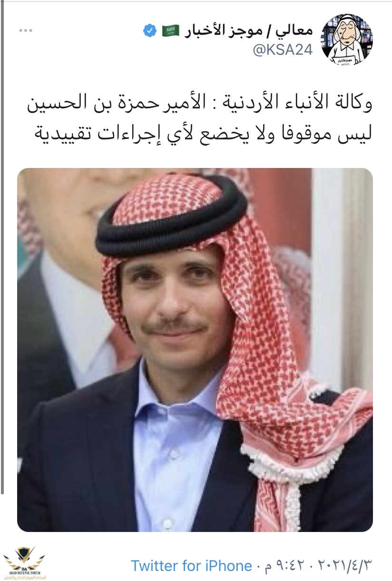
Task: Click the blue verified badge
Action: point(149,31)
